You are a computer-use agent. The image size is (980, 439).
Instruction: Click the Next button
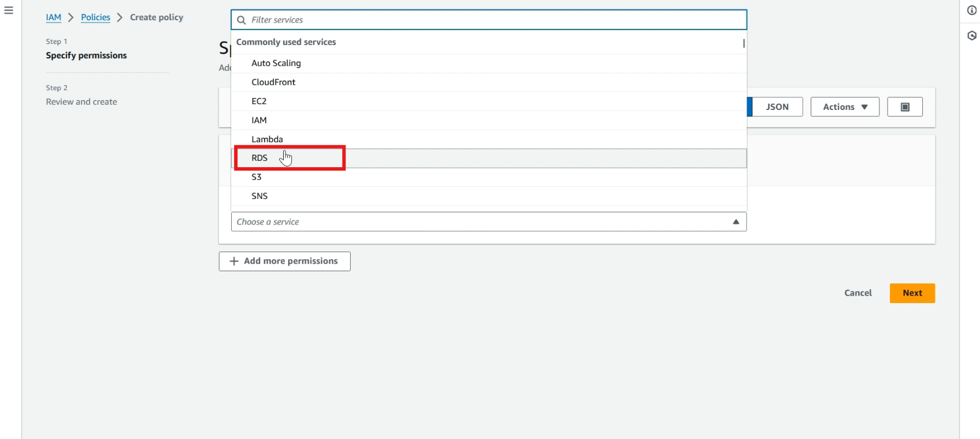912,293
